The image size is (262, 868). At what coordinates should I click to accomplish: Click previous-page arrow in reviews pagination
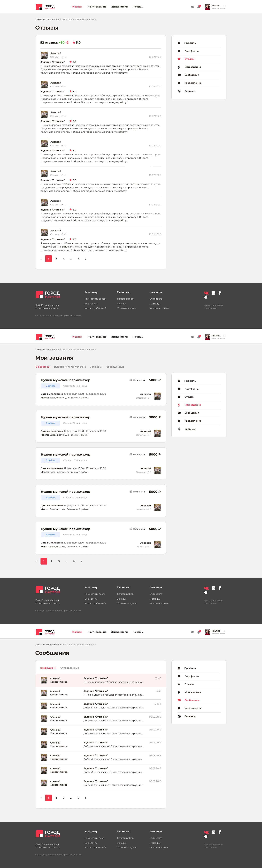41,259
